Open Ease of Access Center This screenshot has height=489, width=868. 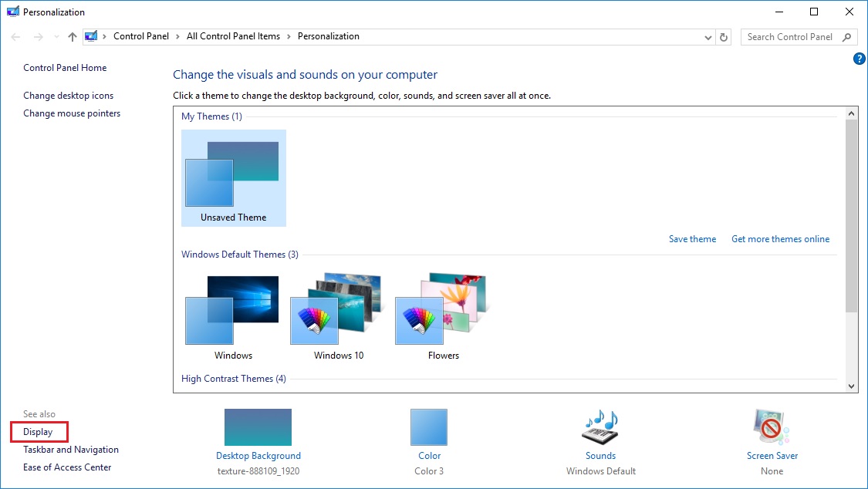coord(67,467)
